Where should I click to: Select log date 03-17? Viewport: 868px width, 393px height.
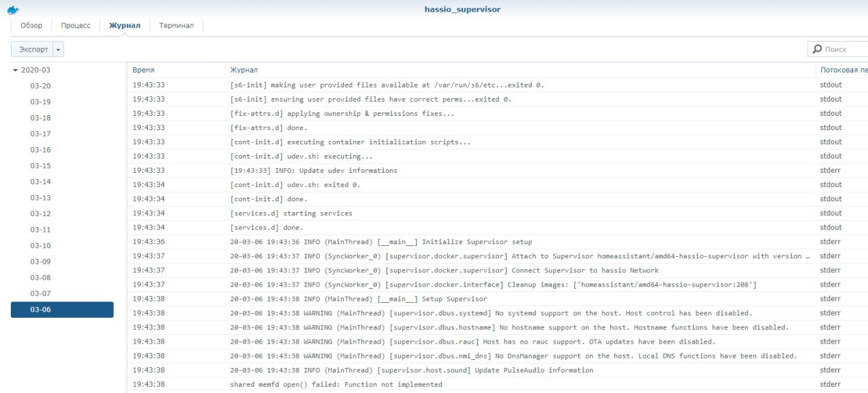point(41,134)
